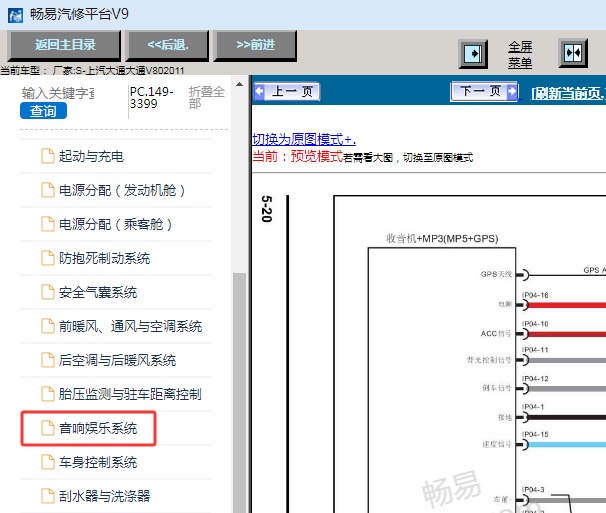606x513 pixels.
Task: Select 音响娱乐系统 entry
Action: pyautogui.click(x=98, y=428)
